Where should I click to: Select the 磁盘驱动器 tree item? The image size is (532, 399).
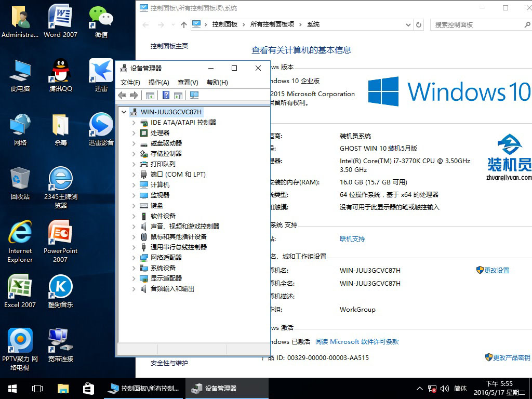pyautogui.click(x=166, y=143)
